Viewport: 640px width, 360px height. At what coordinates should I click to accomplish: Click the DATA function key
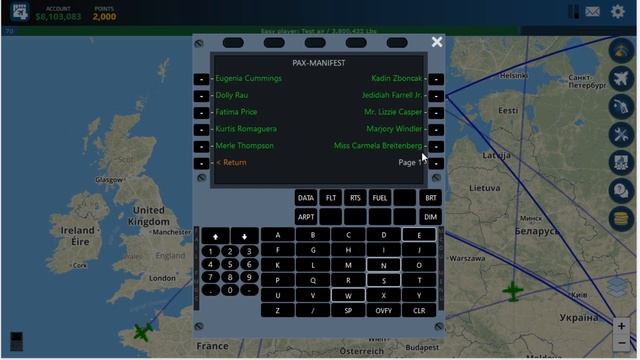coord(306,198)
